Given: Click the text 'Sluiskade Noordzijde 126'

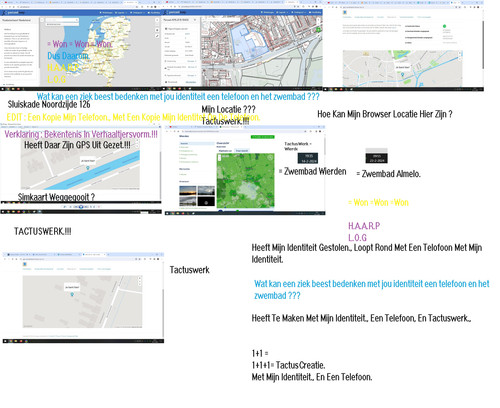Looking at the screenshot, I should pos(49,104).
